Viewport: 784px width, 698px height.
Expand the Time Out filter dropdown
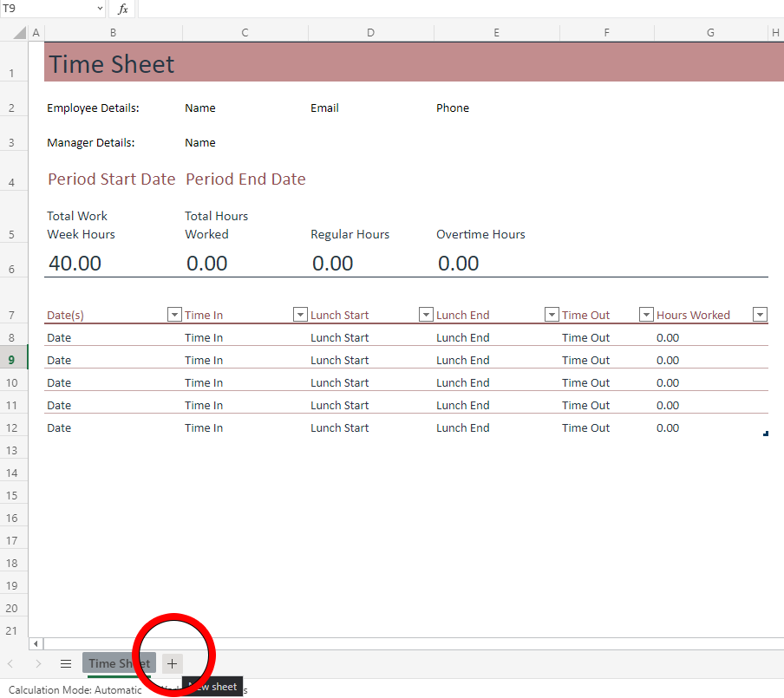646,315
